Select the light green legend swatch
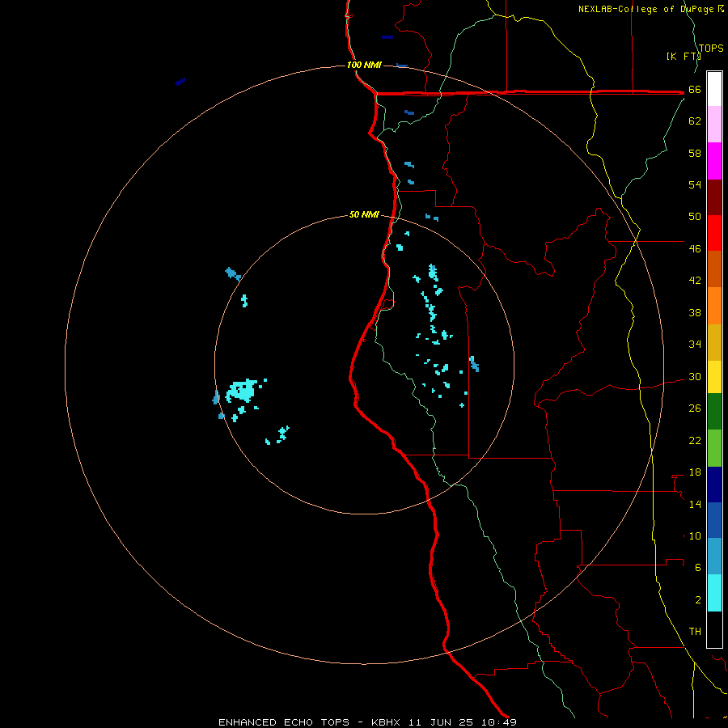 (x=714, y=448)
